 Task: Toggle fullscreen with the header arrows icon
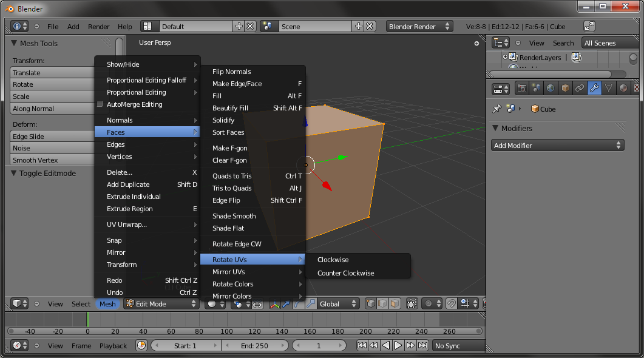point(589,26)
